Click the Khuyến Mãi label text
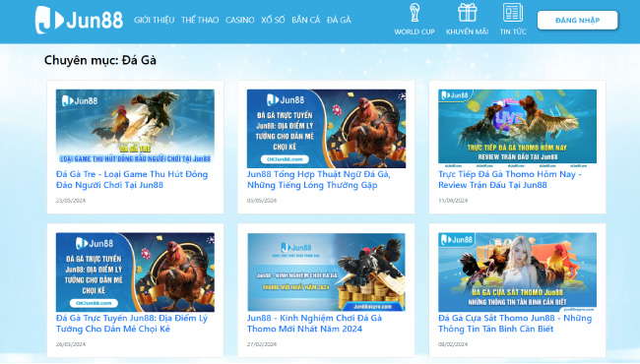Image resolution: width=640 pixels, height=364 pixels. click(x=467, y=31)
